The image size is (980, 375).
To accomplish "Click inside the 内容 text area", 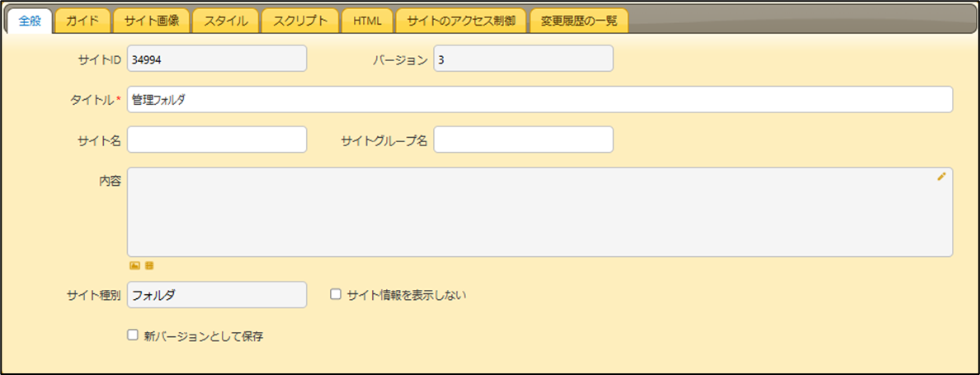I will 539,211.
